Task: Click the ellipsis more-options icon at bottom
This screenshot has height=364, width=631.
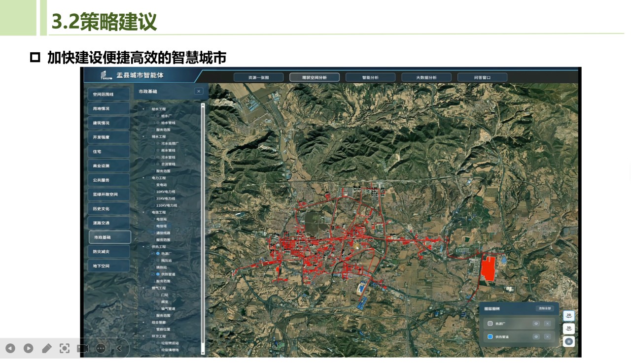Action: (x=100, y=348)
